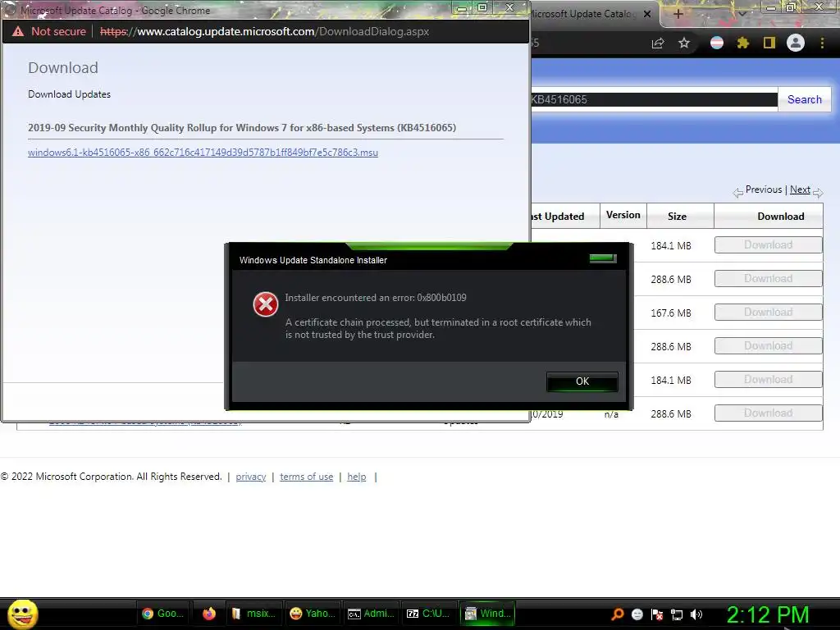The image size is (840, 630).
Task: Switch to the Yahoo taskbar window
Action: (x=312, y=614)
